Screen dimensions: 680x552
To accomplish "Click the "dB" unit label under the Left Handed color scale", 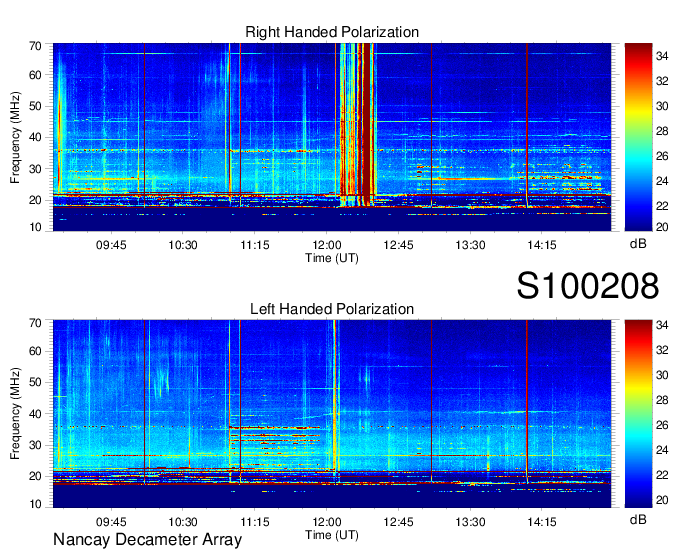I will coord(638,519).
